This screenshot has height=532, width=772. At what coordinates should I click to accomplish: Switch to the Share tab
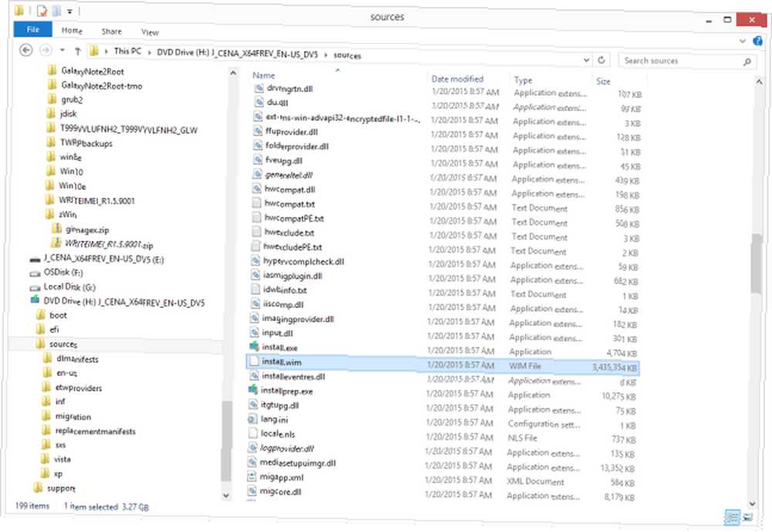point(111,32)
